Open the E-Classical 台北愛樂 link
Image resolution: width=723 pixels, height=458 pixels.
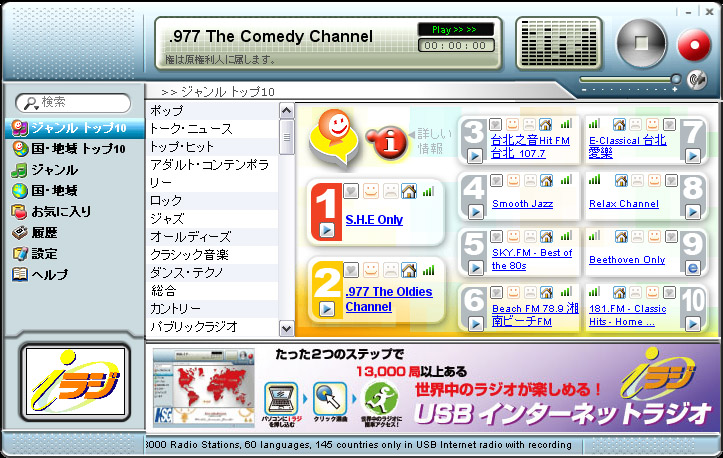(x=628, y=147)
